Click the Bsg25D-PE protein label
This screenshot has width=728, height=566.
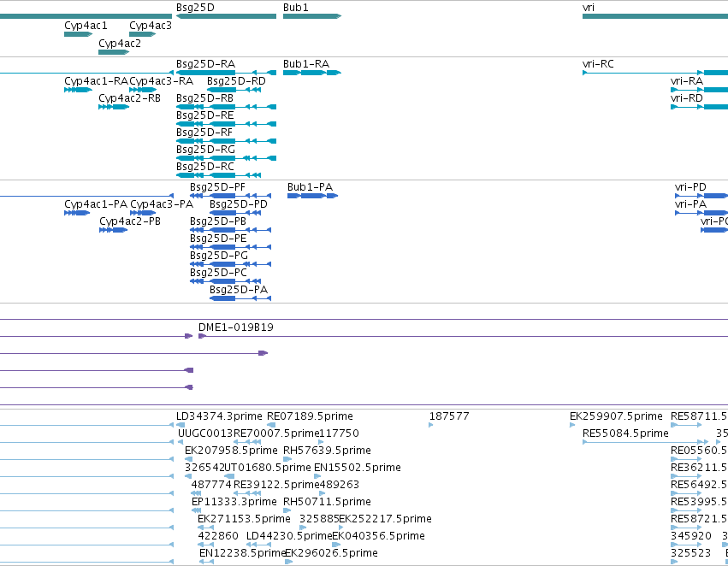[x=218, y=239]
